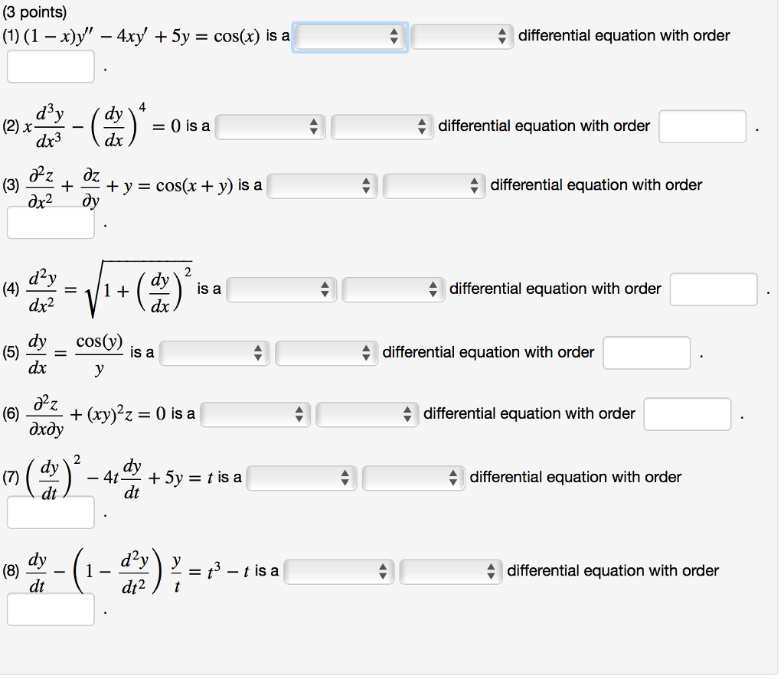
Task: Open the second dropdown for problem 4
Action: [393, 289]
